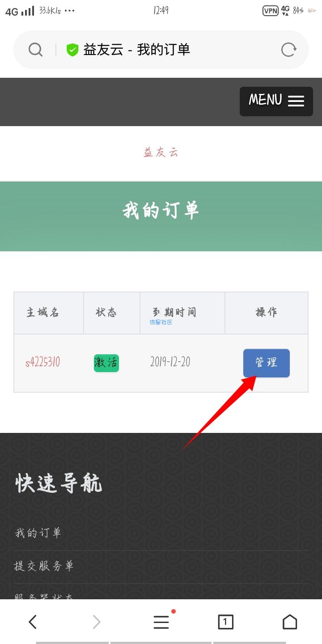Tap the VPN status bar indicator
The width and height of the screenshot is (322, 644).
click(270, 11)
